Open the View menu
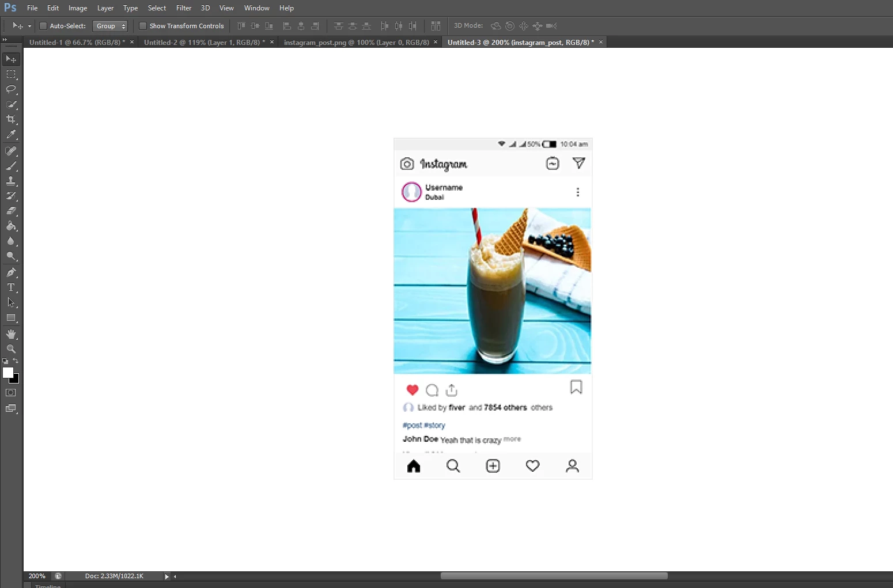 coord(226,8)
